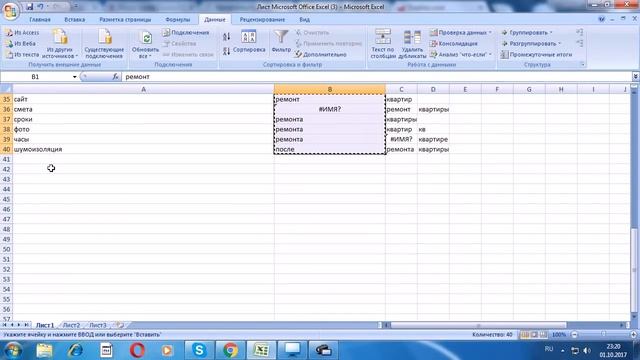Open Internet Explorer from the taskbar
Screen dimensions: 640x360
pyautogui.click(x=75, y=350)
